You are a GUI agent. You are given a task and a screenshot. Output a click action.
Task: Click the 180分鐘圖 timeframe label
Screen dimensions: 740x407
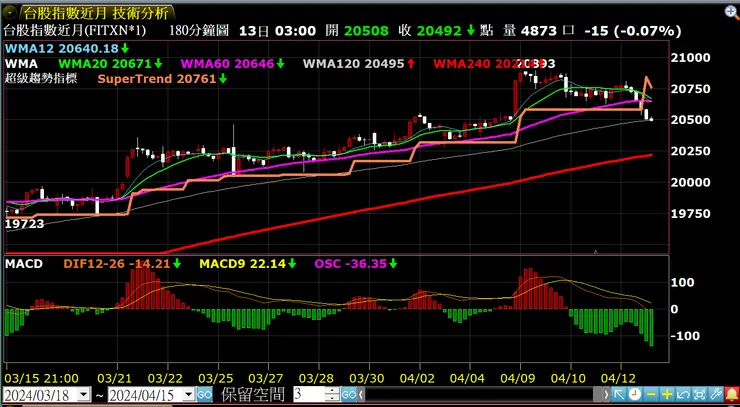199,31
